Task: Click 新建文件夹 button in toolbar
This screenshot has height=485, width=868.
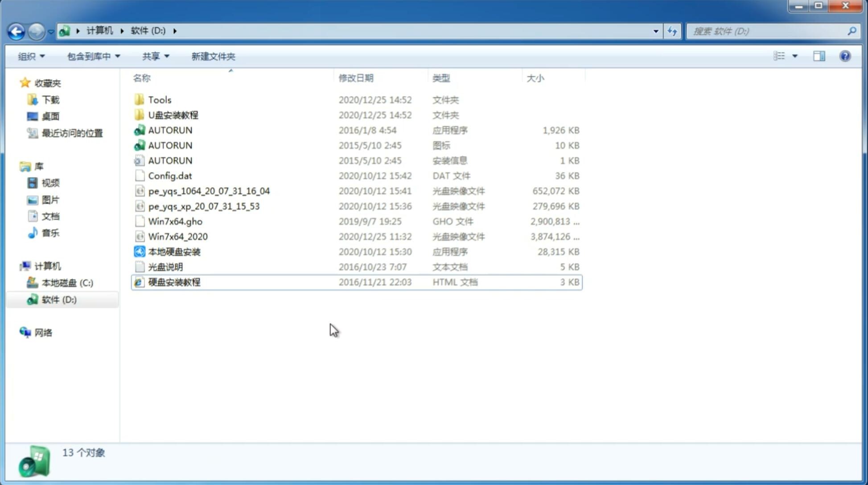Action: [x=214, y=56]
